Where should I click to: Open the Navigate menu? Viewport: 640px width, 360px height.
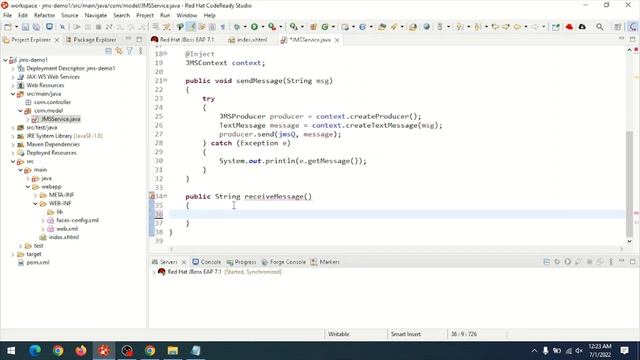(x=96, y=15)
